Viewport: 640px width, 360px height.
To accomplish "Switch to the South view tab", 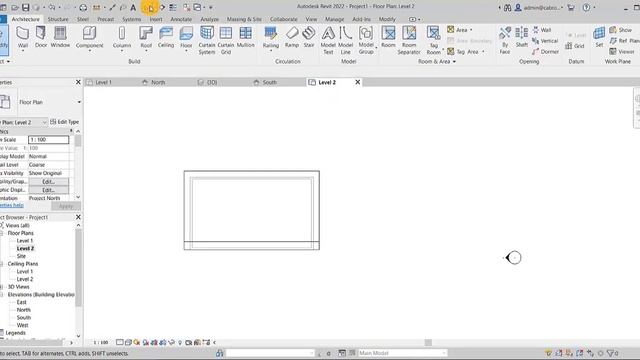I will point(269,82).
